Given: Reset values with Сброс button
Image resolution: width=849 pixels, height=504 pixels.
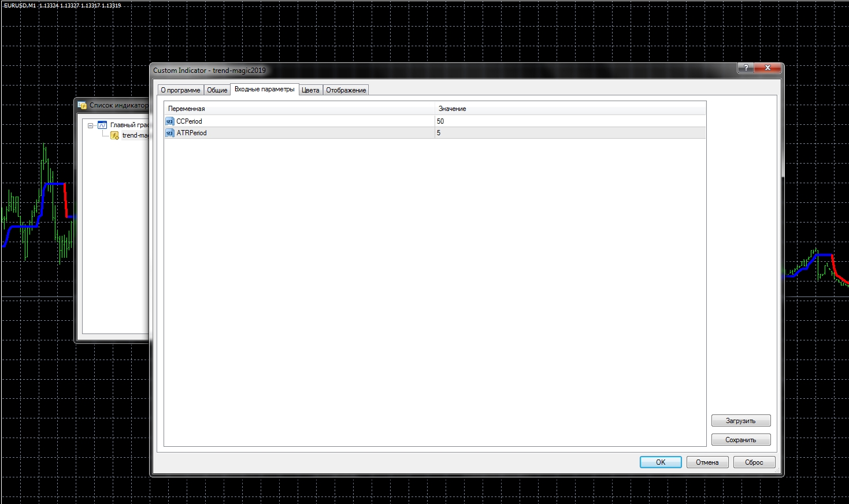Looking at the screenshot, I should (x=754, y=462).
